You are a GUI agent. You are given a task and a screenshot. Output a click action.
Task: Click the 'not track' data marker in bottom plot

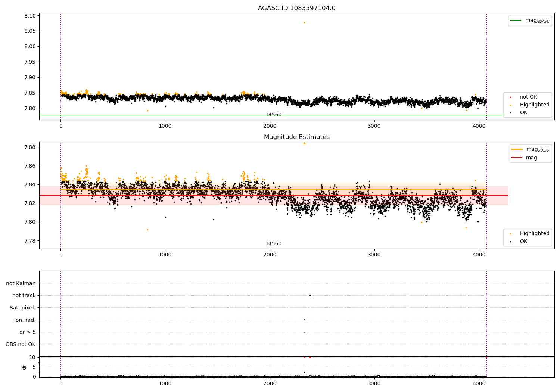point(310,295)
